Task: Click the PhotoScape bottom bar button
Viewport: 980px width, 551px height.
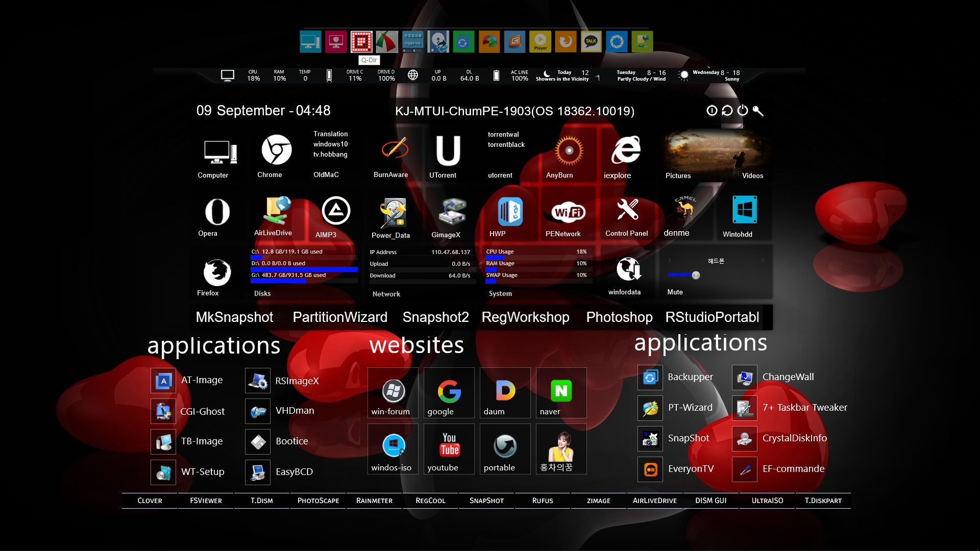Action: coord(318,500)
